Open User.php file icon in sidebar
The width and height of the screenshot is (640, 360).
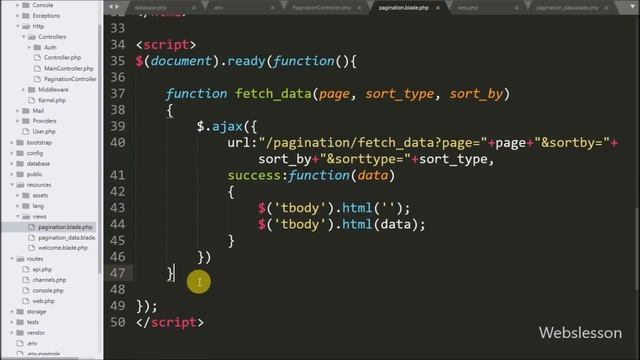pos(26,131)
